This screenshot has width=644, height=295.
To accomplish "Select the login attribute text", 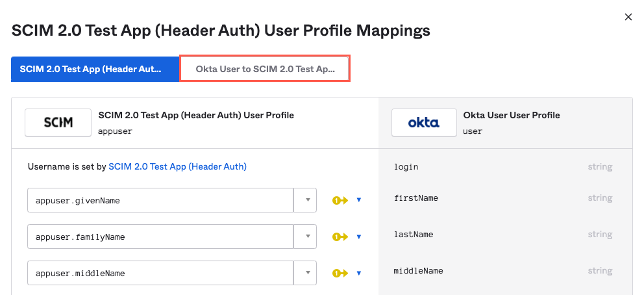I will [406, 167].
